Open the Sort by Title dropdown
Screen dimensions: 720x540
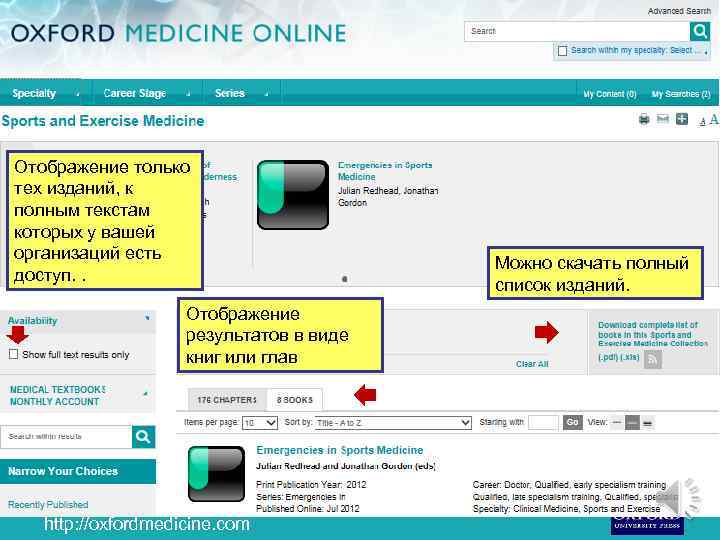pos(393,423)
